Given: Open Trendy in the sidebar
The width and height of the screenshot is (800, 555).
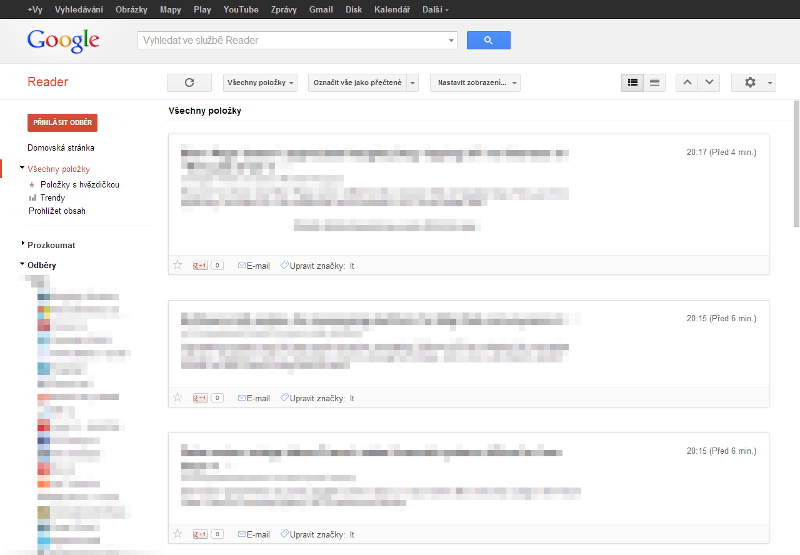Looking at the screenshot, I should tap(53, 198).
